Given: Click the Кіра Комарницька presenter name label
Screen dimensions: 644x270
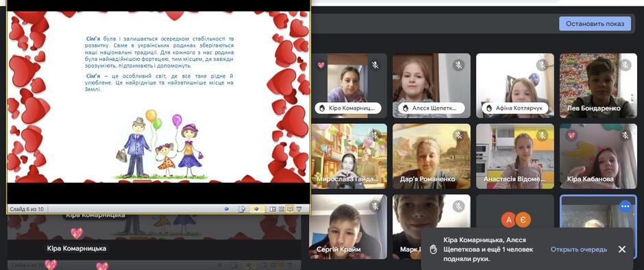Looking at the screenshot, I should (77, 249).
